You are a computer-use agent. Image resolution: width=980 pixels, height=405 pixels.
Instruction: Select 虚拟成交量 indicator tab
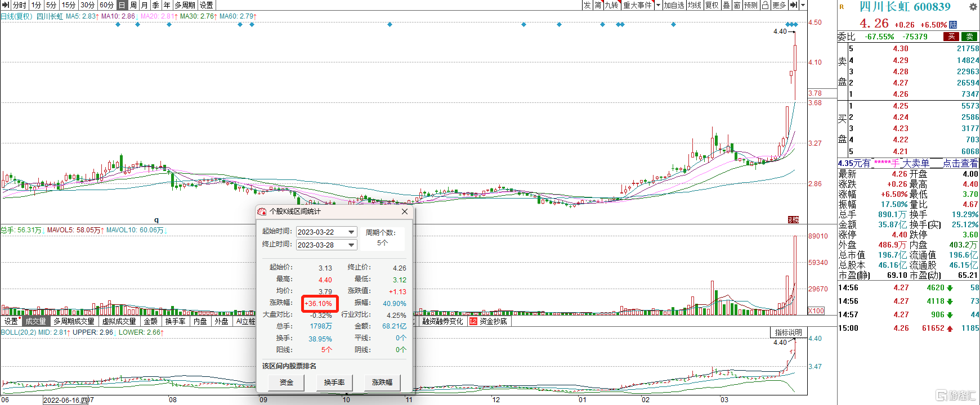[x=119, y=321]
